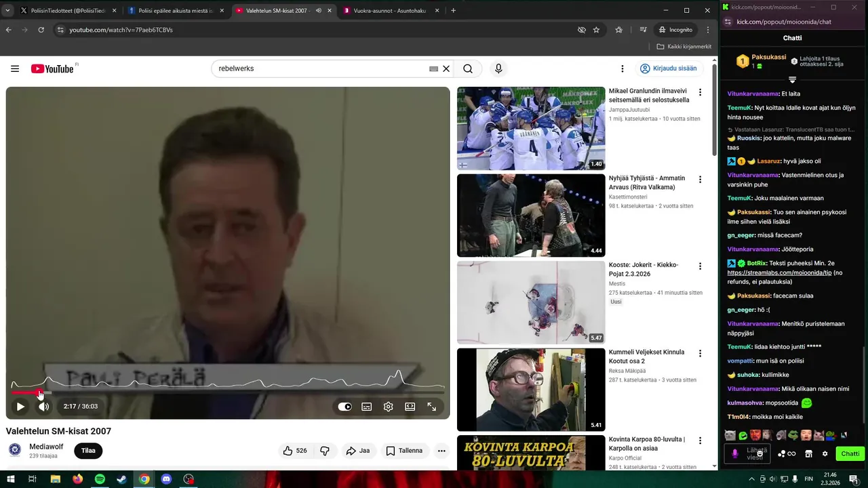Viewport: 868px width, 488px height.
Task: Open the third-party cookies eye icon
Action: click(581, 30)
